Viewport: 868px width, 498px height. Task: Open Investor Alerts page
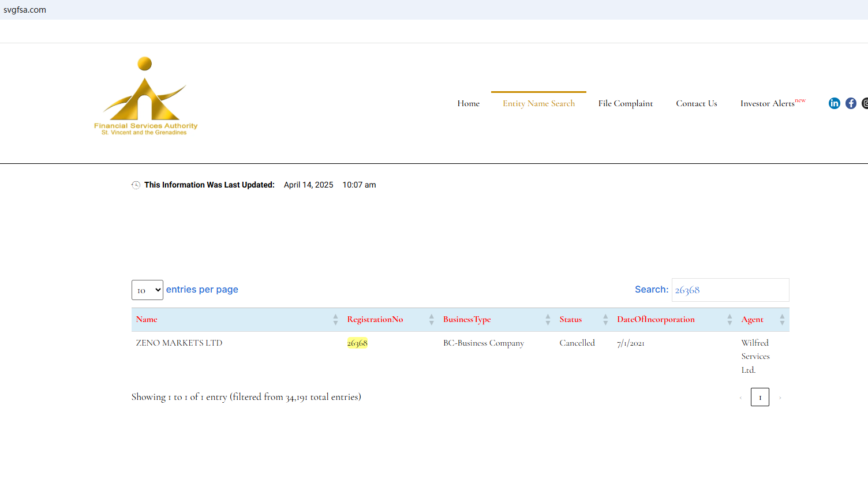coord(768,104)
